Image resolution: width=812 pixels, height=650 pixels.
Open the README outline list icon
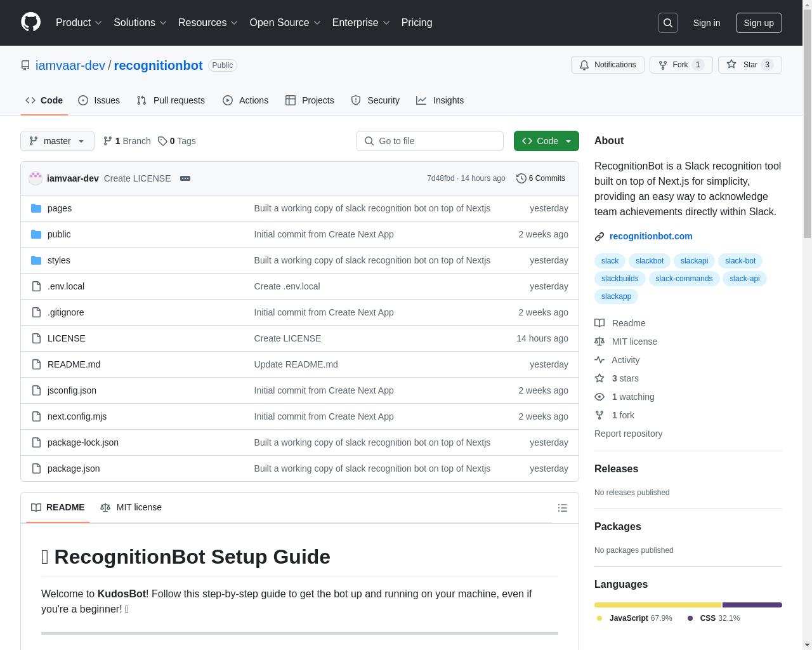pos(562,508)
